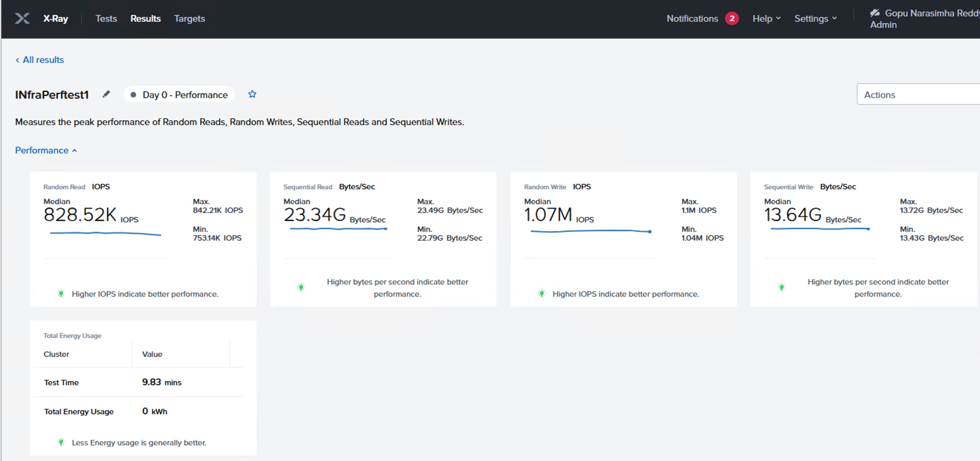Open the Actions dropdown
Viewport: 980px width, 461px height.
tap(917, 94)
